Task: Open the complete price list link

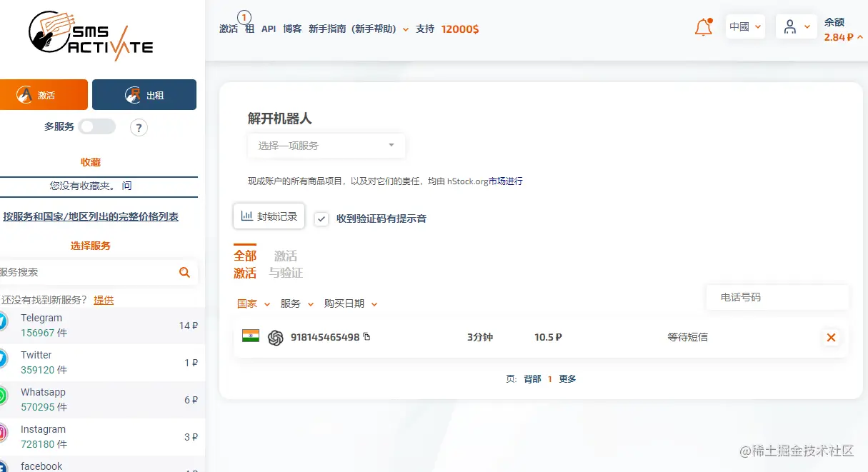Action: tap(91, 216)
